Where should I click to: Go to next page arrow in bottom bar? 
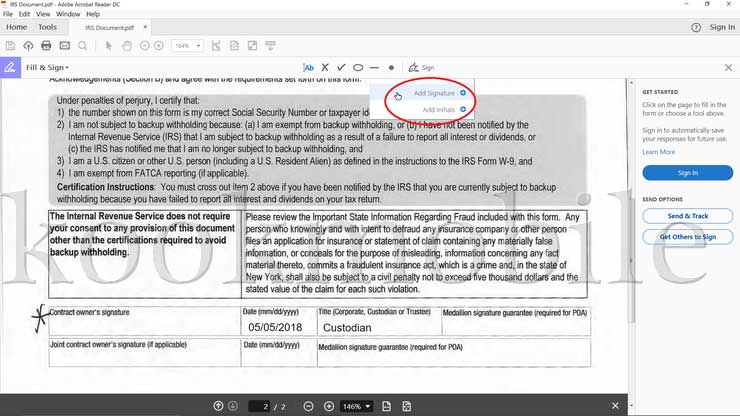click(x=233, y=406)
